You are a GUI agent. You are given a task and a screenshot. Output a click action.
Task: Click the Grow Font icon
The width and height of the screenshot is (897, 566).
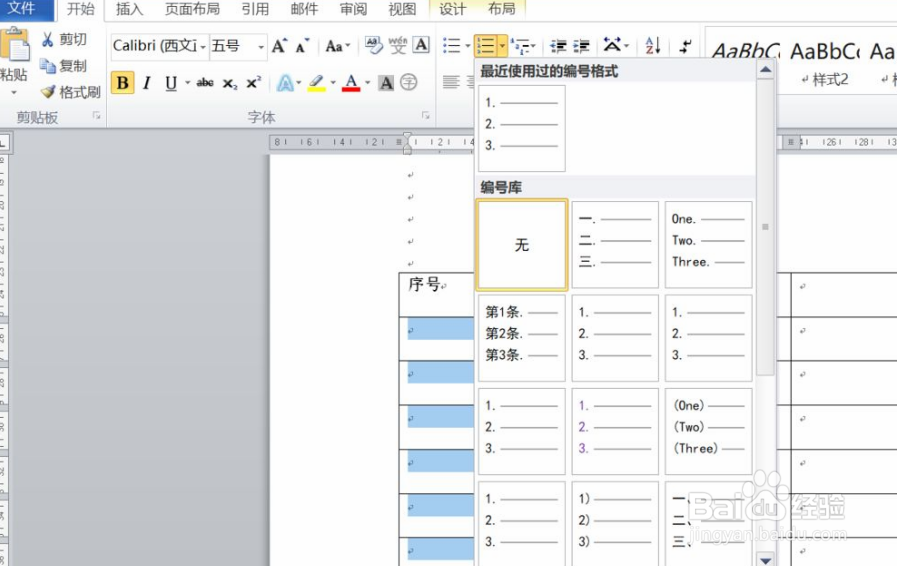click(x=279, y=46)
